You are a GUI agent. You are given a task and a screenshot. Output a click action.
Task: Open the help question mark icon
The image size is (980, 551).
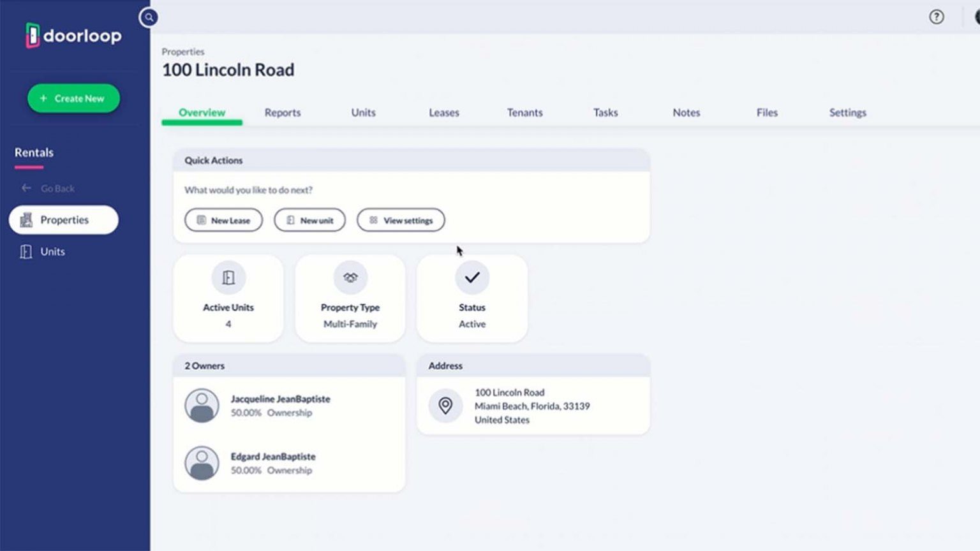tap(936, 17)
